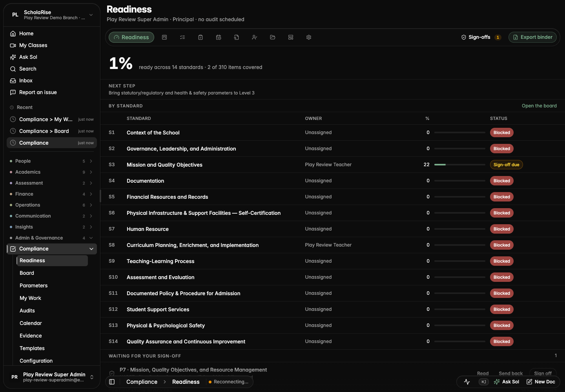Expand Admin & Governance section
Screen dimensions: 565x392
(52, 238)
